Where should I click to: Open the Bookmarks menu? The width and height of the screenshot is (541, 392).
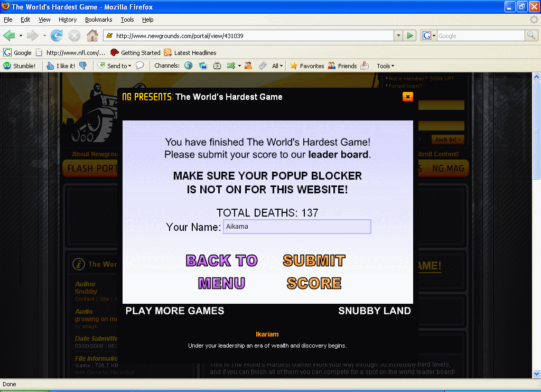(x=99, y=20)
